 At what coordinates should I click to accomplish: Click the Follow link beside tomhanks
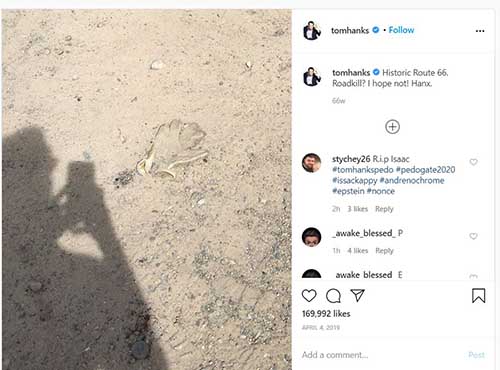[401, 30]
